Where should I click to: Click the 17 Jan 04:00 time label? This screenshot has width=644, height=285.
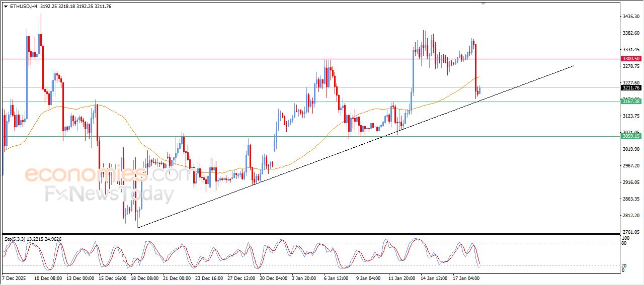pyautogui.click(x=465, y=278)
